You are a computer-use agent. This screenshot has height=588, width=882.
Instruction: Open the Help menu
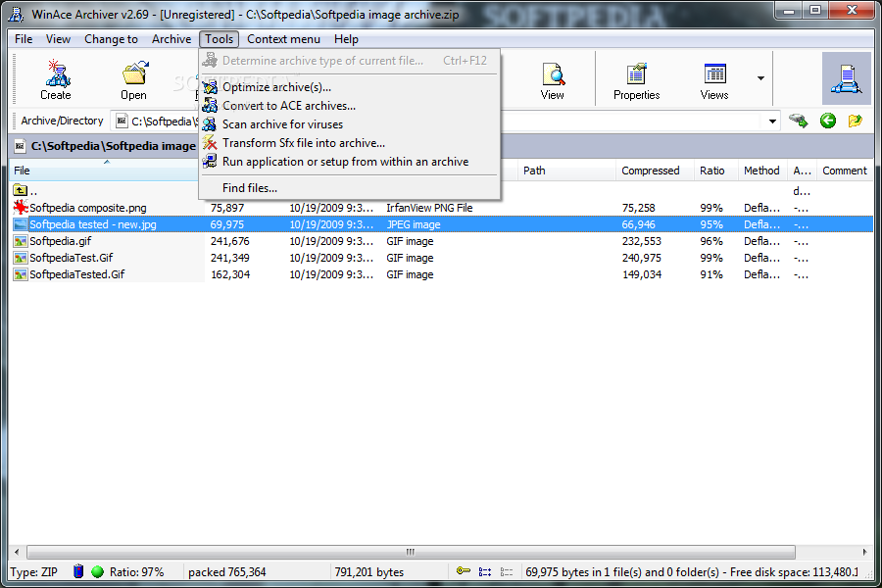pyautogui.click(x=346, y=39)
